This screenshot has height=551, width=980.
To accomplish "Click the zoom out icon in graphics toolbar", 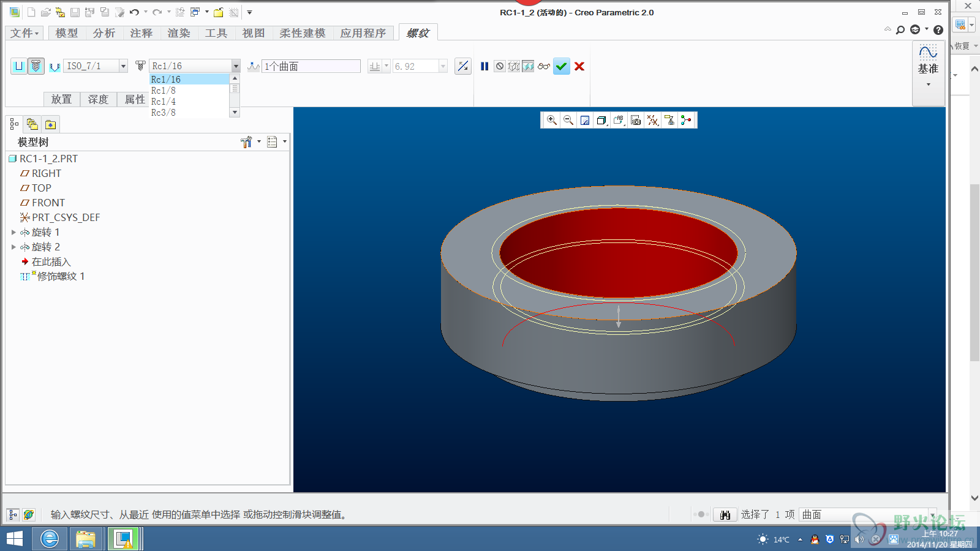I will pyautogui.click(x=568, y=120).
